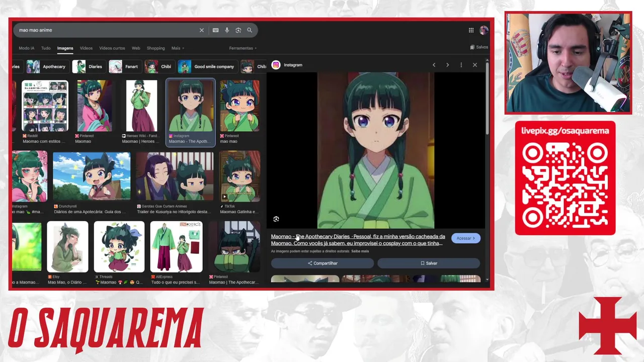Switch to Modo IA tab
Viewport: 644px width, 362px height.
click(27, 48)
